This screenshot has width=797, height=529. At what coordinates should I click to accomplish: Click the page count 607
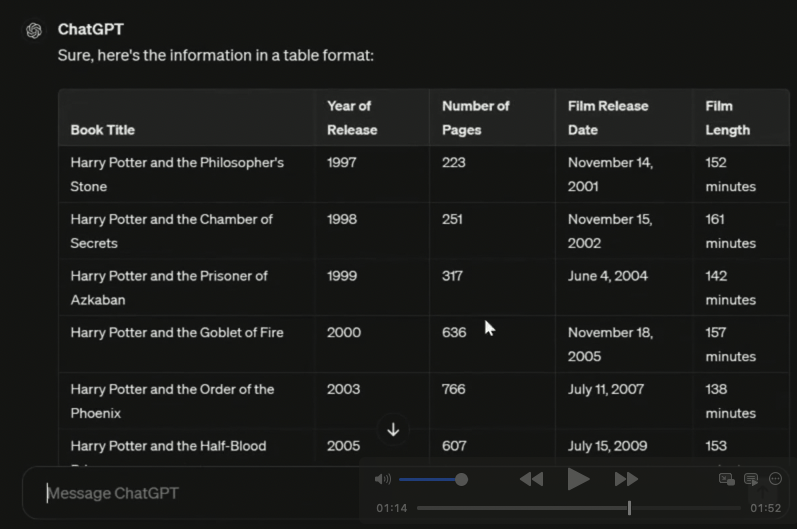[454, 446]
